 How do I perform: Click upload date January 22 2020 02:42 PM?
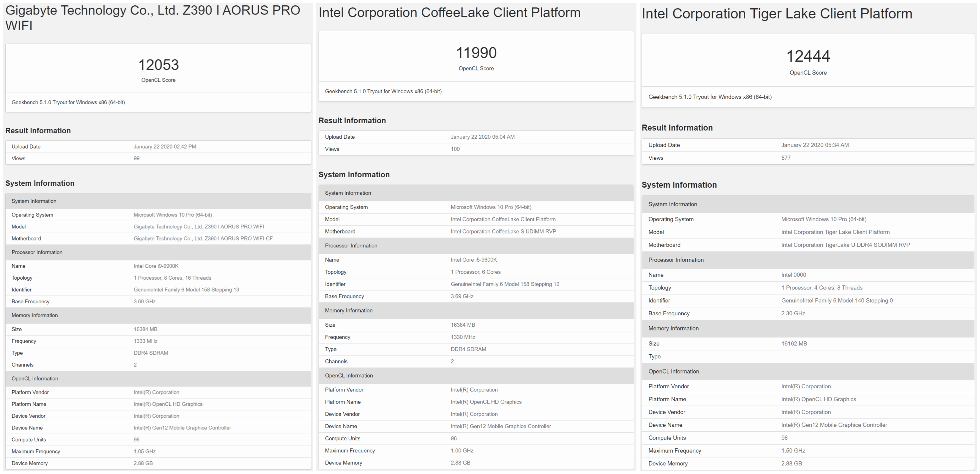165,146
